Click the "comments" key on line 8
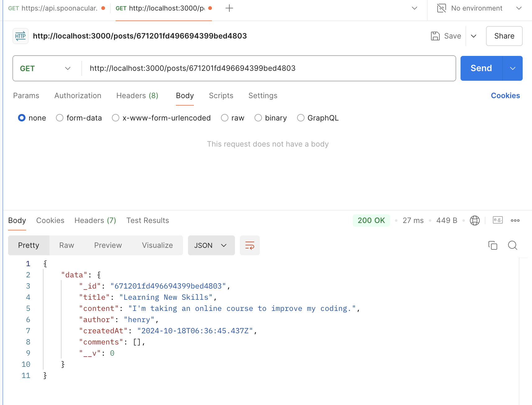Screen dimensions: 532x405 (x=101, y=342)
